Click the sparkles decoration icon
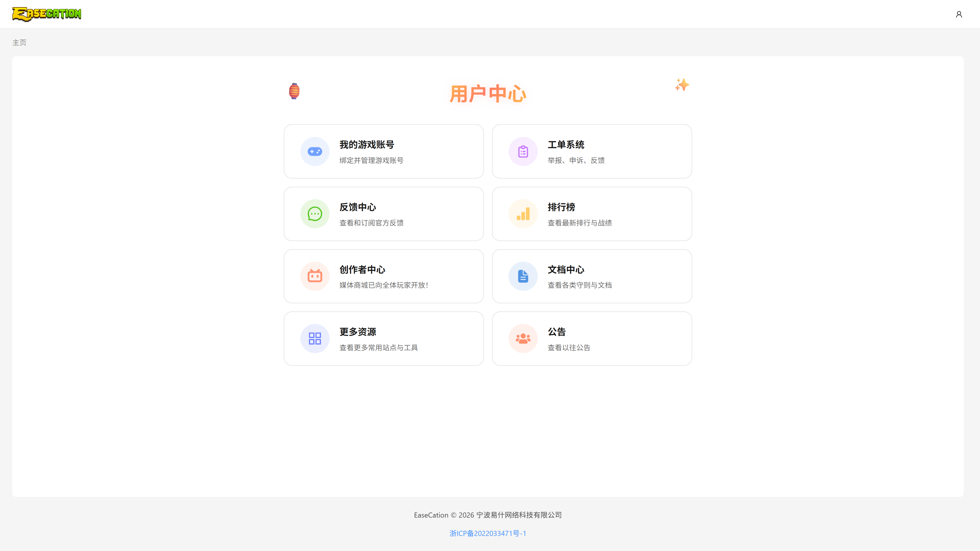980x551 pixels. click(682, 84)
